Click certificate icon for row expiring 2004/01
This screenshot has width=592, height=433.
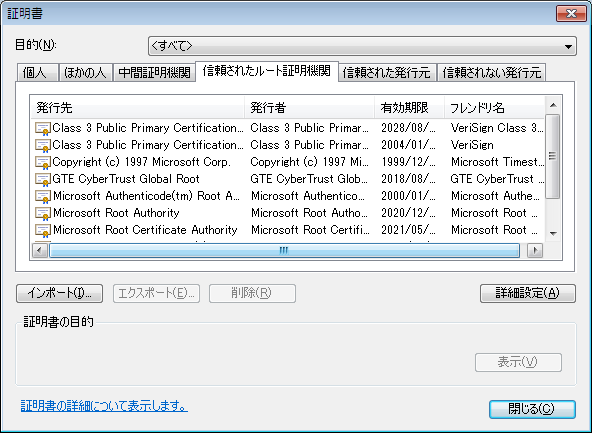[x=43, y=145]
